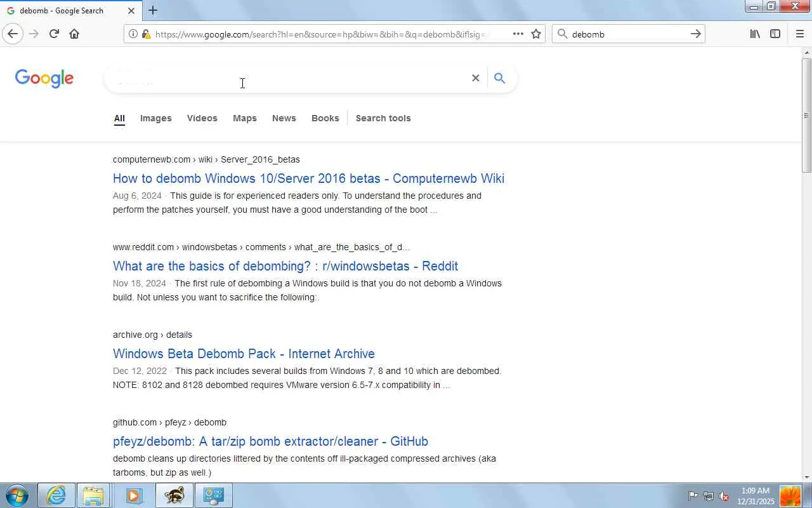Click the muted volume icon in the tray
The height and width of the screenshot is (508, 812).
[x=724, y=496]
